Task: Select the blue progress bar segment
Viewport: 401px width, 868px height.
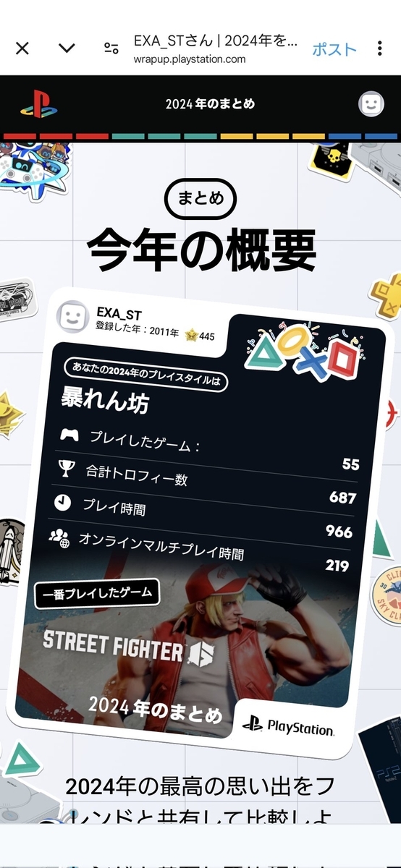Action: tap(363, 136)
